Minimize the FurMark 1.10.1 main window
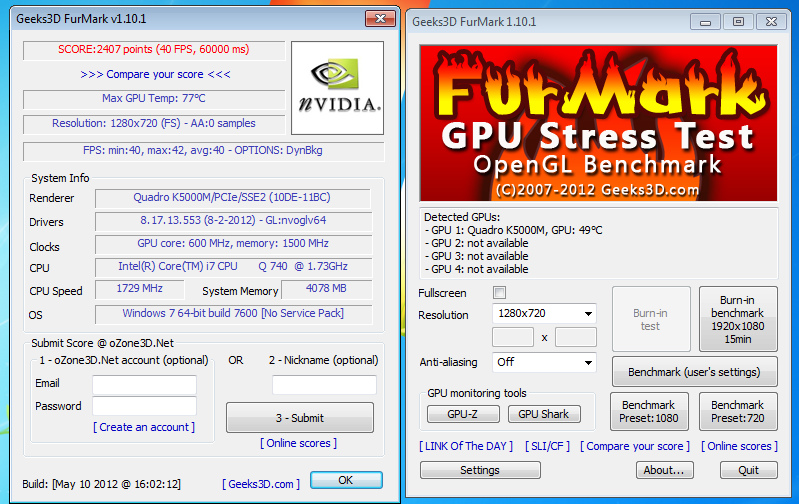 pos(705,22)
